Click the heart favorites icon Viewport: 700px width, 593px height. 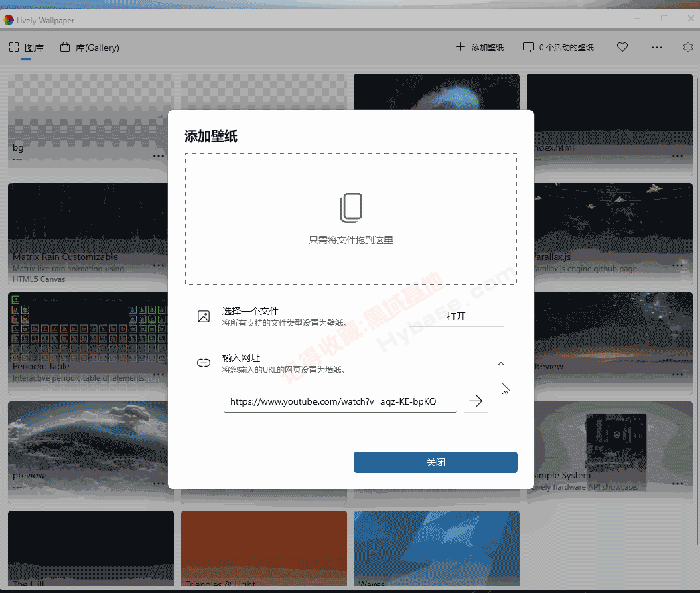[x=622, y=48]
